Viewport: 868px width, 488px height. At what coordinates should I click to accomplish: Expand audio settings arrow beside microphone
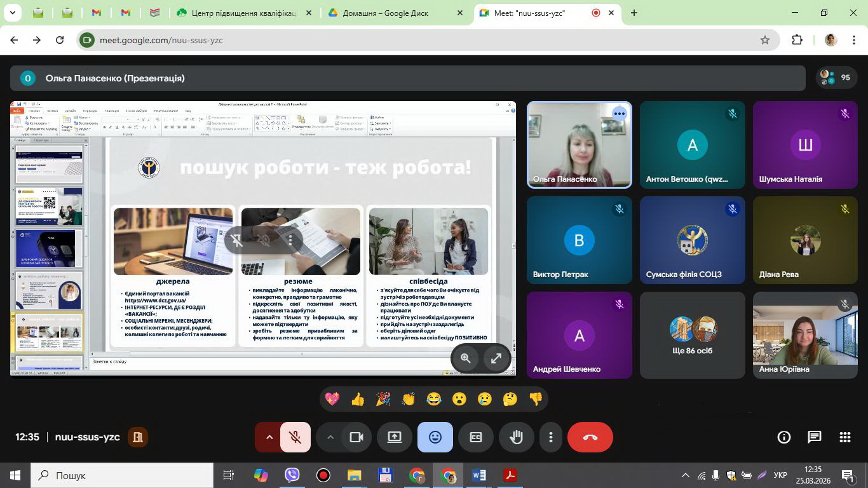[x=269, y=437]
